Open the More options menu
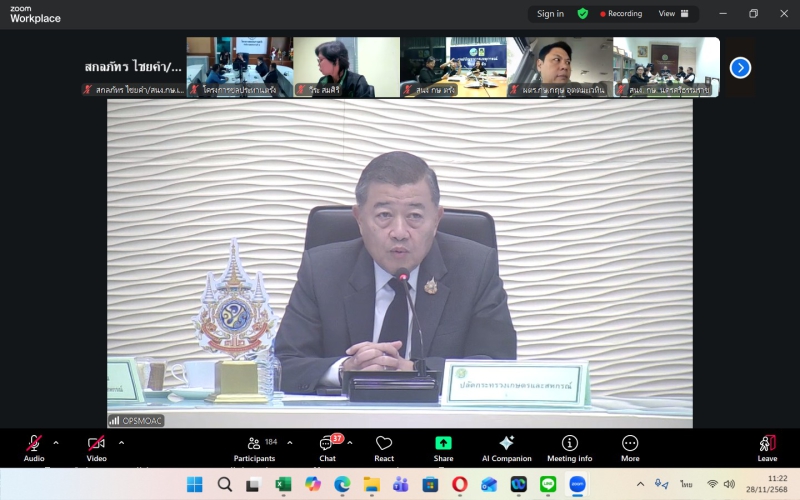This screenshot has width=800, height=500. click(x=630, y=445)
